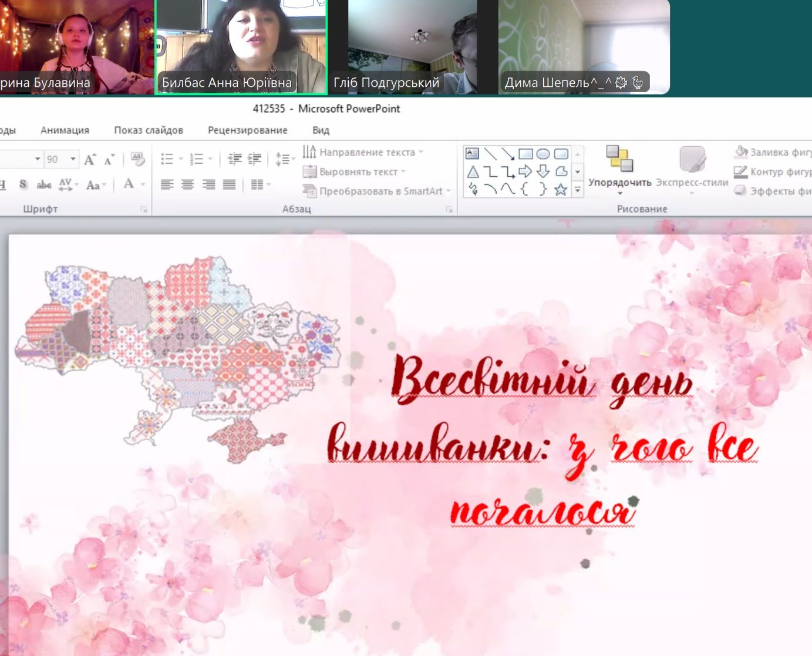Open the font name dropdown arrow
Viewport: 812px width, 656px height.
38,159
